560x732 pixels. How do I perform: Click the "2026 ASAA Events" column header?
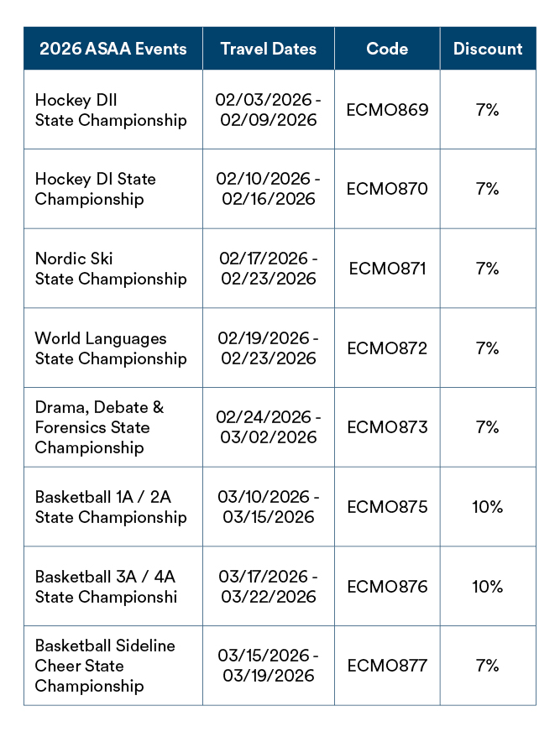(113, 49)
